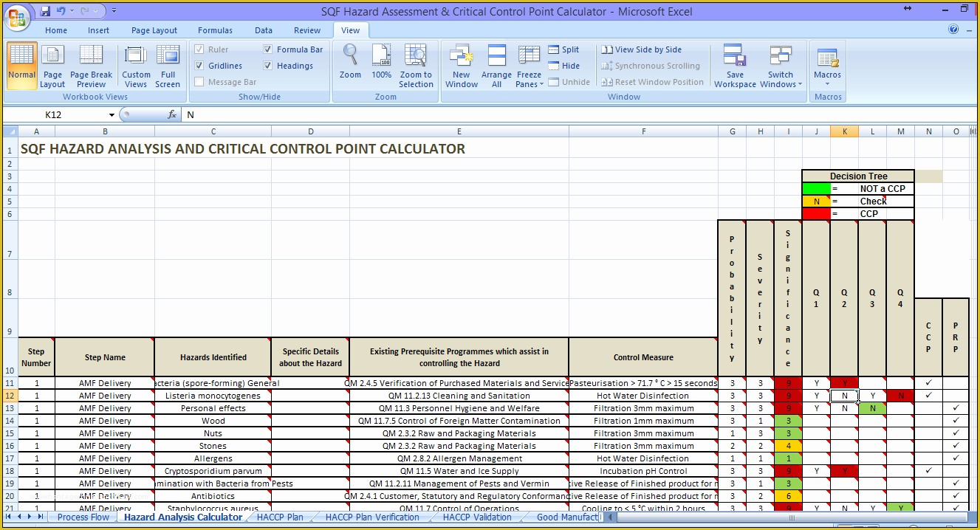Switch to HACCP Plan Verification sheet

372,517
